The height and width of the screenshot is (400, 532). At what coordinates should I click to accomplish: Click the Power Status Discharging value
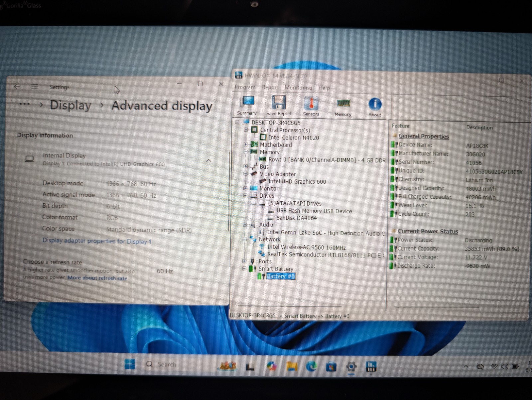coord(478,240)
